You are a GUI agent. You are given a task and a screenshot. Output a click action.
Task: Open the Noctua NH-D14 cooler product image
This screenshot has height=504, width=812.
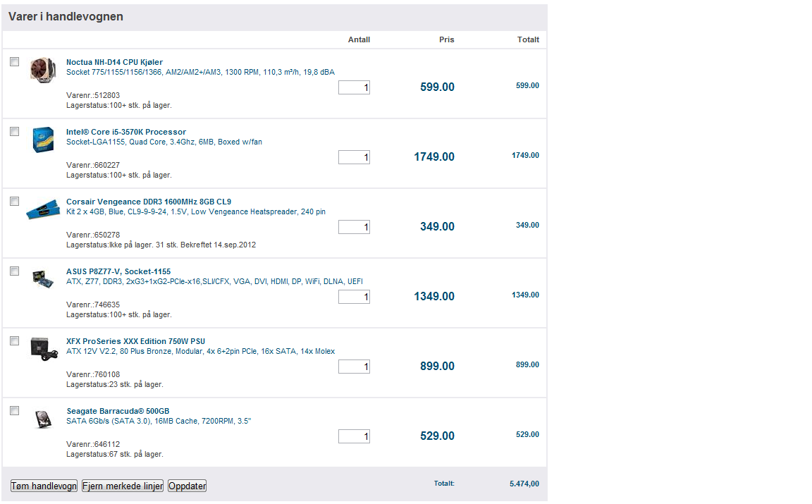pos(43,70)
